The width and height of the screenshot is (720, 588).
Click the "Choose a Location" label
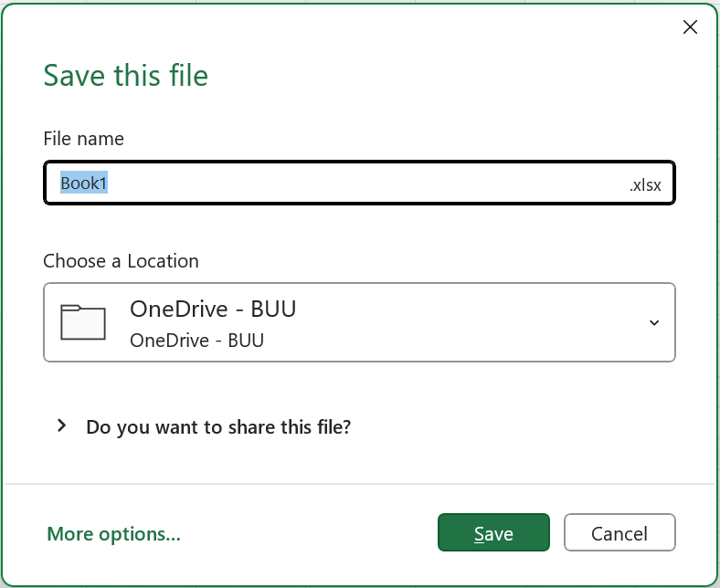[121, 261]
